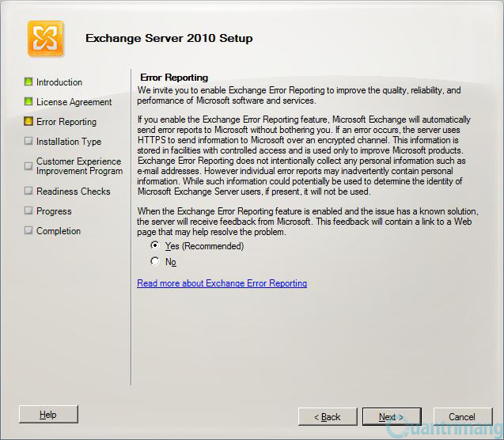Click the paragraph starting 'We invite you to enable'
The width and height of the screenshot is (504, 440).
pos(299,96)
